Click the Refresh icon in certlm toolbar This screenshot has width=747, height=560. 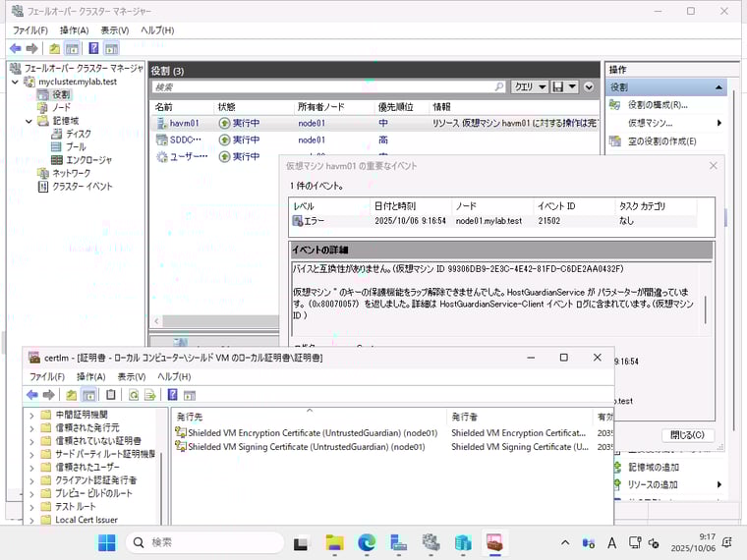[x=134, y=395]
